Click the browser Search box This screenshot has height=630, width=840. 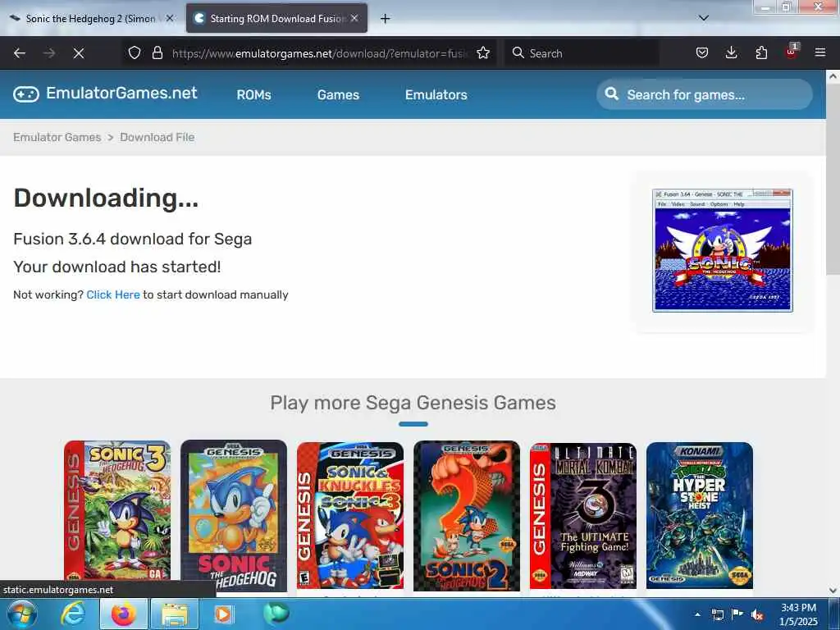tap(582, 53)
